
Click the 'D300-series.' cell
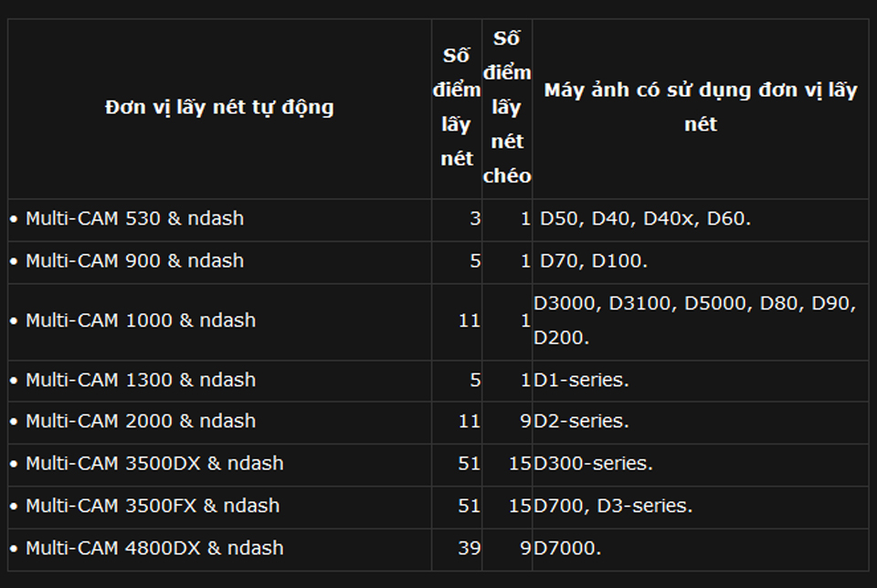[594, 464]
